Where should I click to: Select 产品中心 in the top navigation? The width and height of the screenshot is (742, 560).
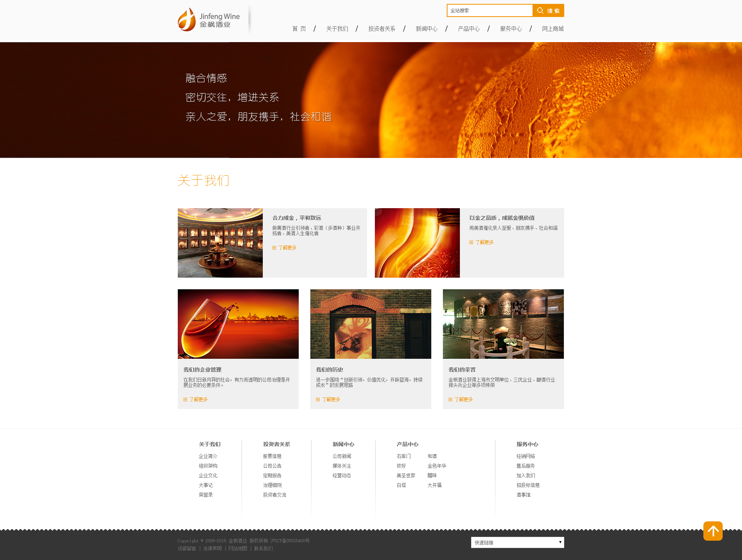(468, 29)
